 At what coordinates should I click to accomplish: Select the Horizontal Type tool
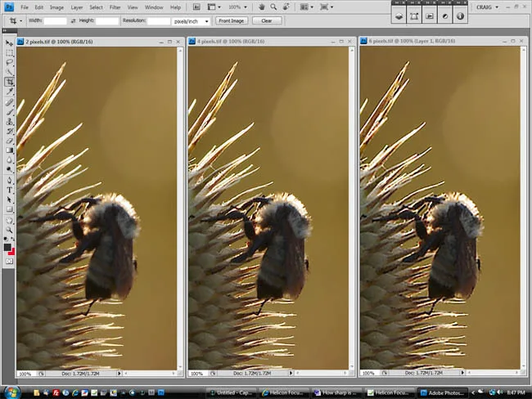tap(9, 190)
